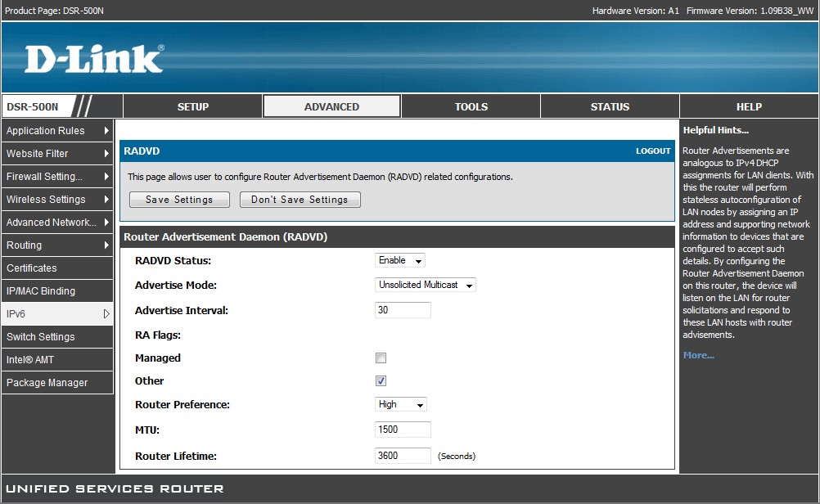Uncheck the Other RA flag checkbox

[x=381, y=381]
